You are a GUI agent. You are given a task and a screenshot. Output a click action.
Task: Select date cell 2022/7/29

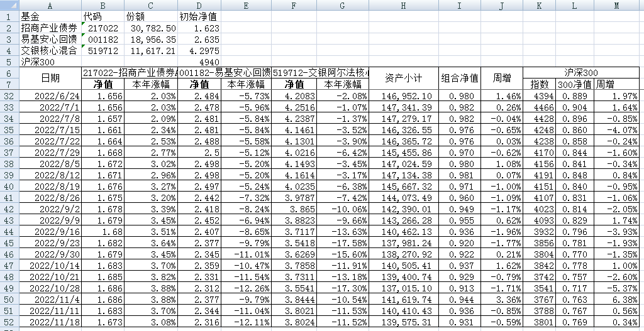tap(50, 153)
